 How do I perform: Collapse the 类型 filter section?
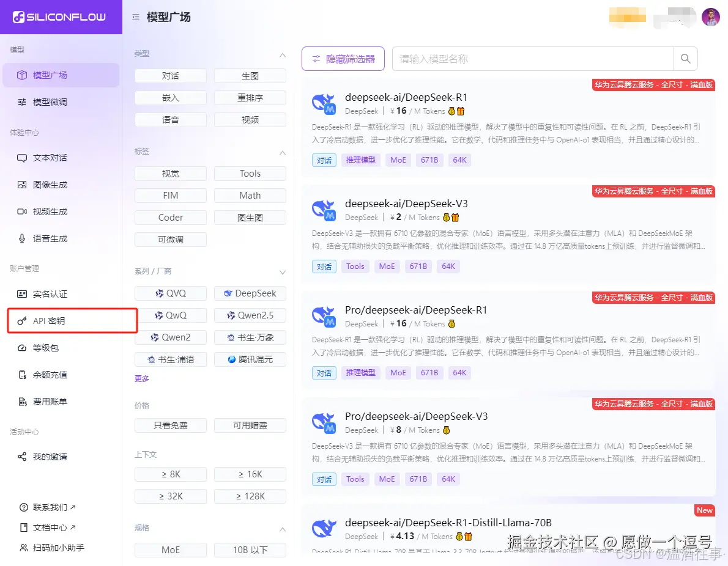pos(282,54)
